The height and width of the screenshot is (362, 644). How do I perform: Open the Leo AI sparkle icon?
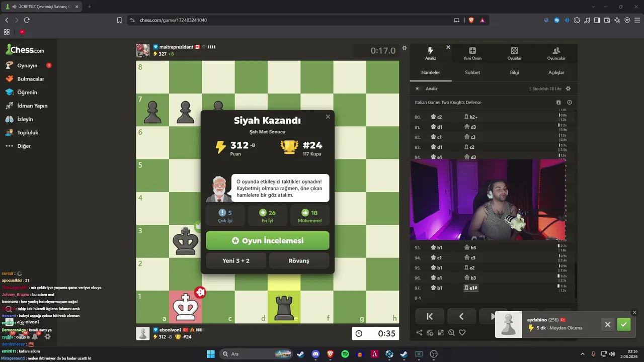point(617,20)
